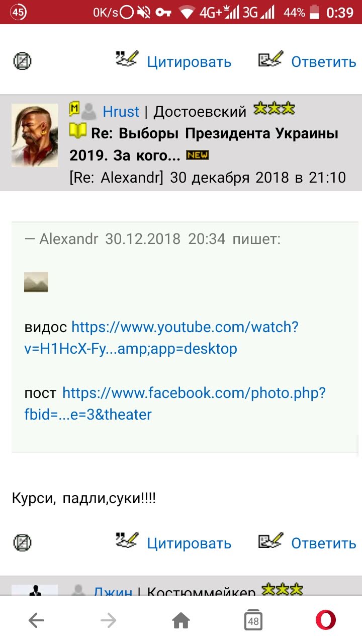
Task: Tap Ответить below Hrust's message
Action: [x=324, y=543]
